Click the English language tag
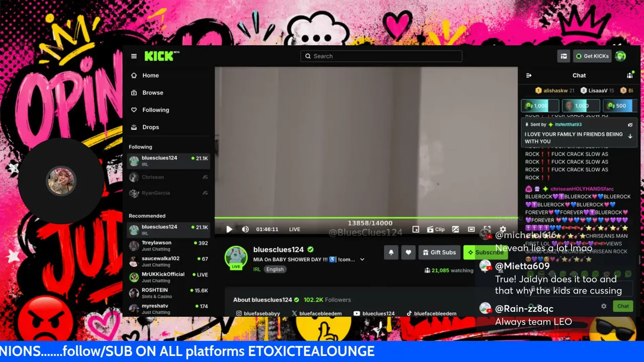 point(275,269)
